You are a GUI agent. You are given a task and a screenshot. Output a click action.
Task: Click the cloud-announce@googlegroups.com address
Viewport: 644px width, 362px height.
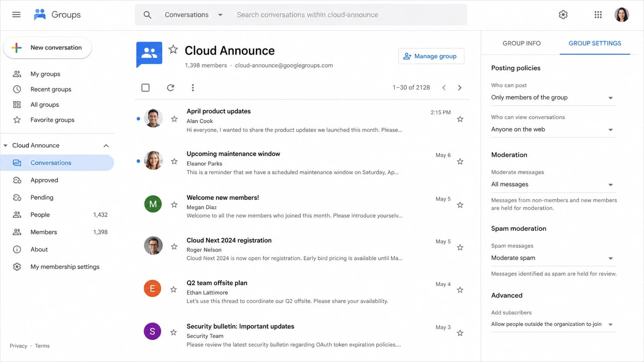pos(284,65)
